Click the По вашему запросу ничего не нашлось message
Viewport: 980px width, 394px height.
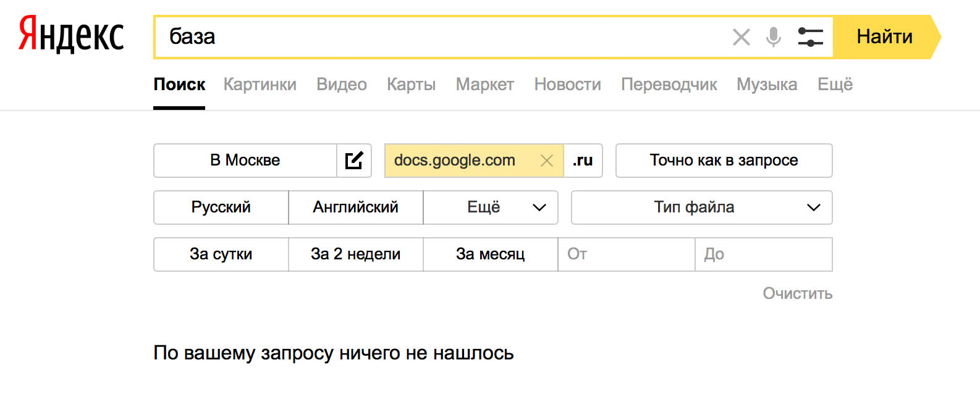click(x=334, y=353)
